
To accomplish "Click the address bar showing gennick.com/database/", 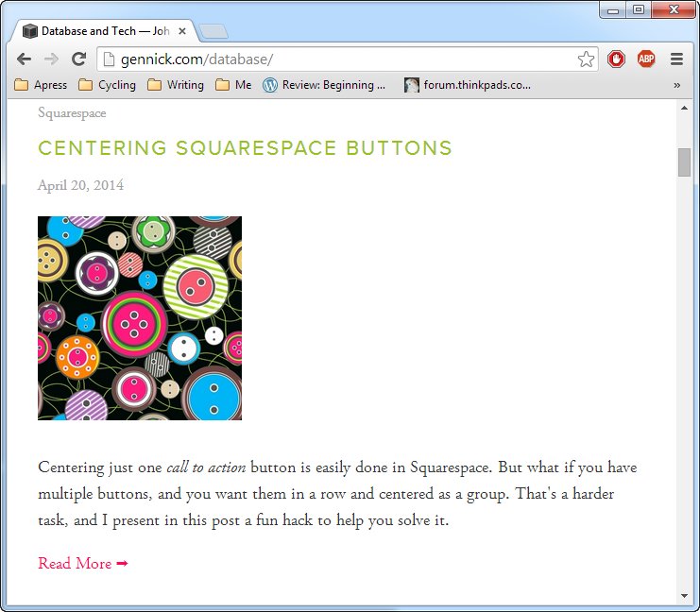I will coord(348,59).
